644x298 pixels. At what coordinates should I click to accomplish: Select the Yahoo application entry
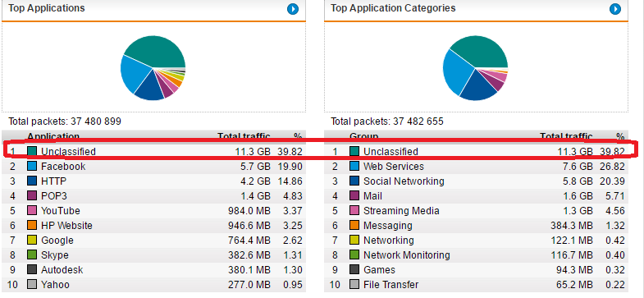(x=55, y=285)
